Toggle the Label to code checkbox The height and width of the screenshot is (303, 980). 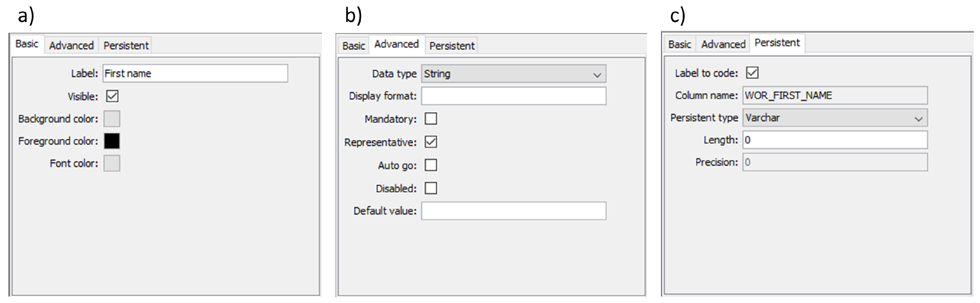click(752, 73)
